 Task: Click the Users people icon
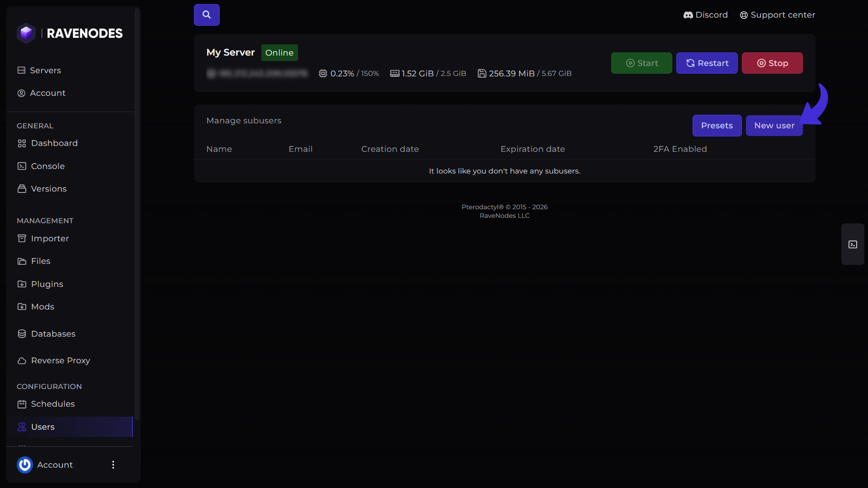click(x=22, y=427)
